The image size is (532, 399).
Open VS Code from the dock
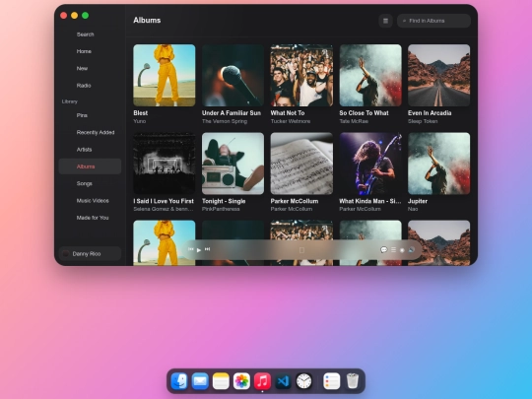pyautogui.click(x=283, y=381)
